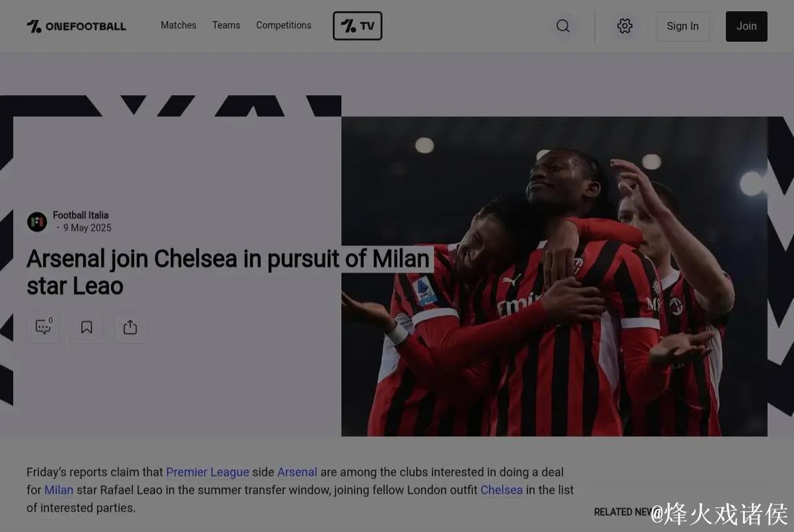Open the Competitions menu
This screenshot has width=794, height=532.
click(283, 25)
